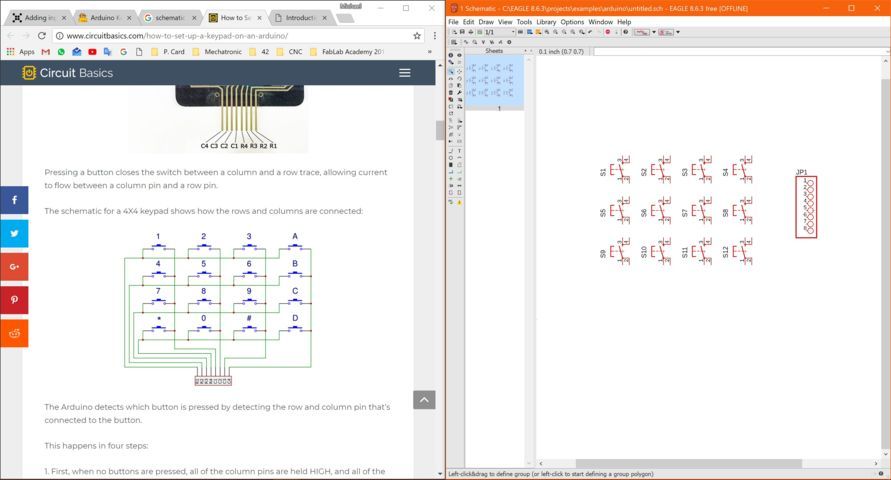Click the Save icon in EAGLE toolbar
The height and width of the screenshot is (480, 891).
click(463, 32)
